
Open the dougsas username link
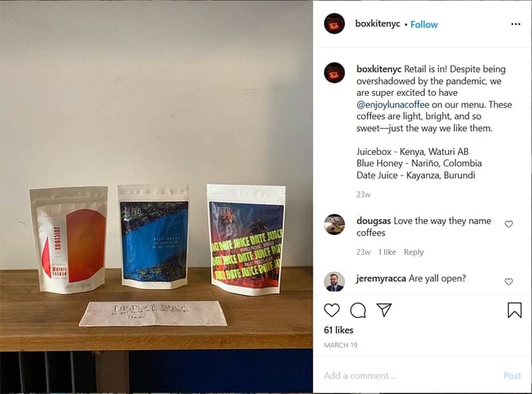[374, 221]
